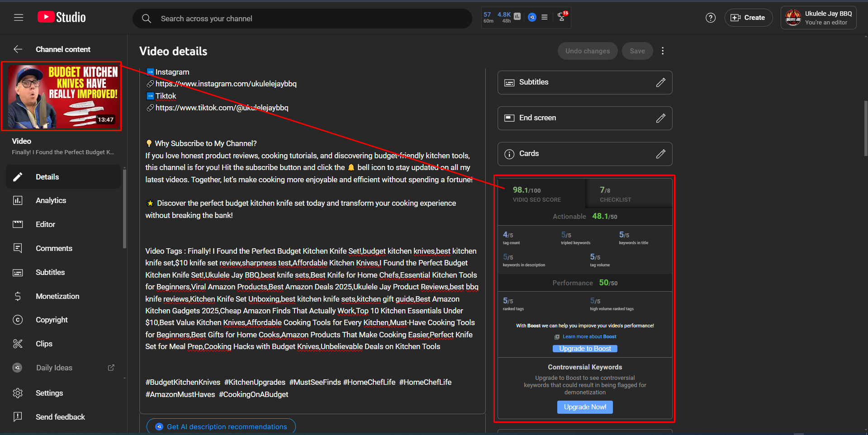Screen dimensions: 868x435
Task: Click the Instagram profile URL in description
Action: click(226, 84)
